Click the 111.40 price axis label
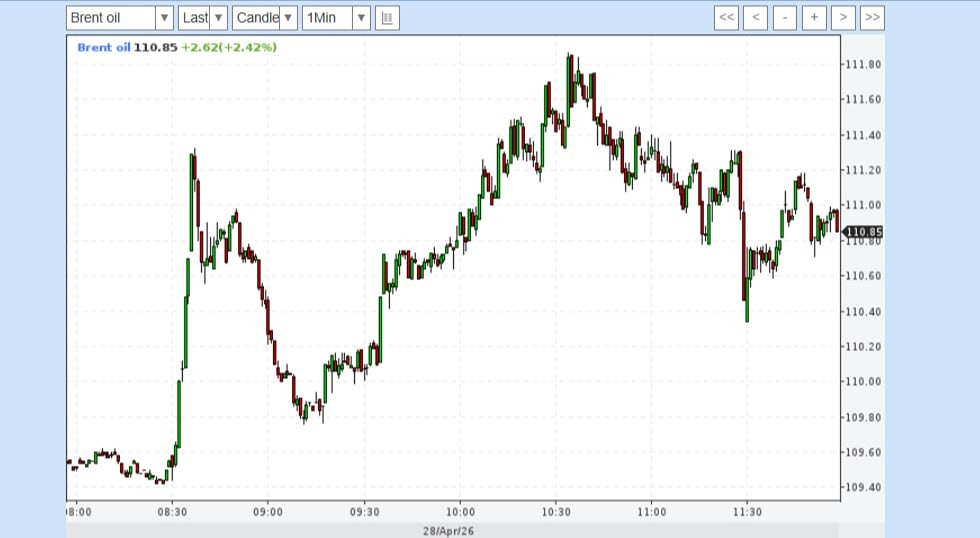 (x=863, y=135)
